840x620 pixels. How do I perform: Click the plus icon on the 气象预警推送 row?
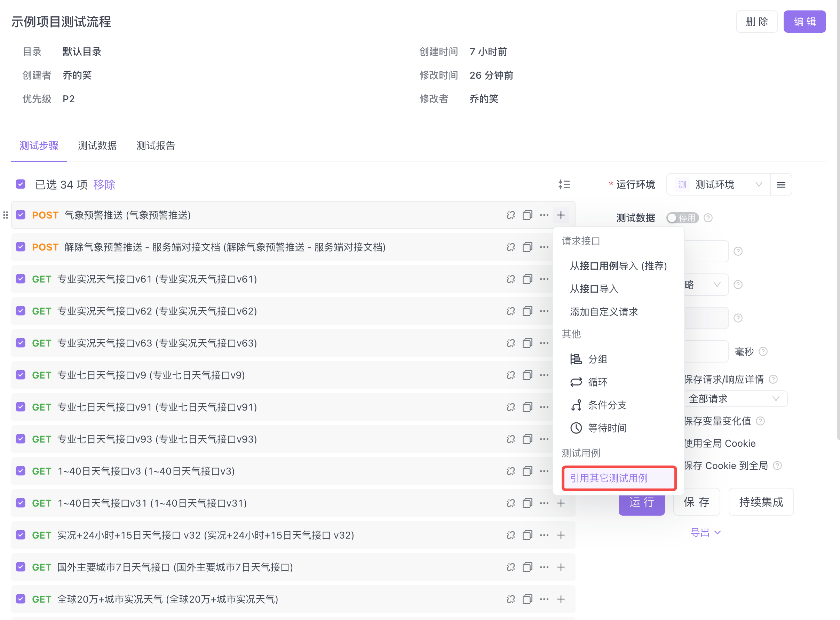click(x=561, y=215)
